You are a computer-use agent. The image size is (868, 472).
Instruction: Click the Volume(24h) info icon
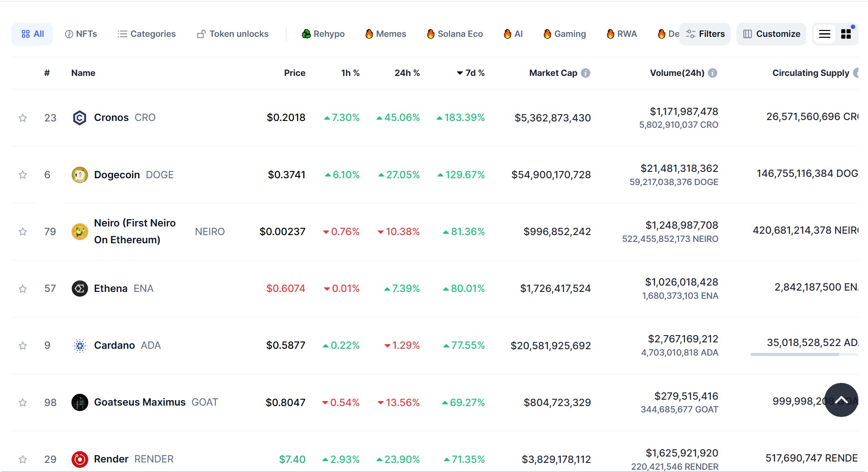pos(713,73)
